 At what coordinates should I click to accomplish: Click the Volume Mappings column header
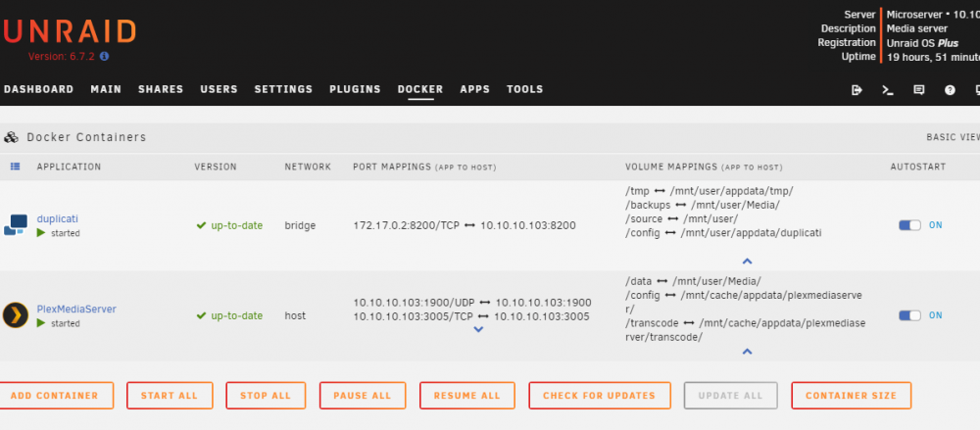point(704,167)
